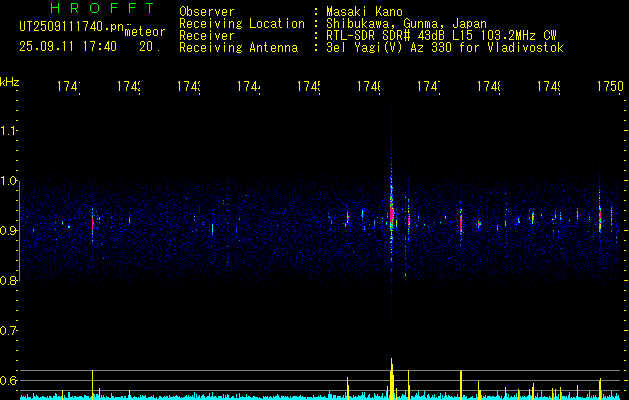Select the file name UT2509111740.pn
Image resolution: width=629 pixels, height=400 pixels.
(x=71, y=26)
